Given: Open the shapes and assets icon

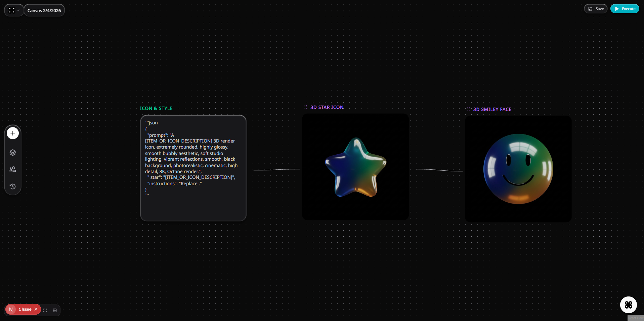Looking at the screenshot, I should coord(13,169).
